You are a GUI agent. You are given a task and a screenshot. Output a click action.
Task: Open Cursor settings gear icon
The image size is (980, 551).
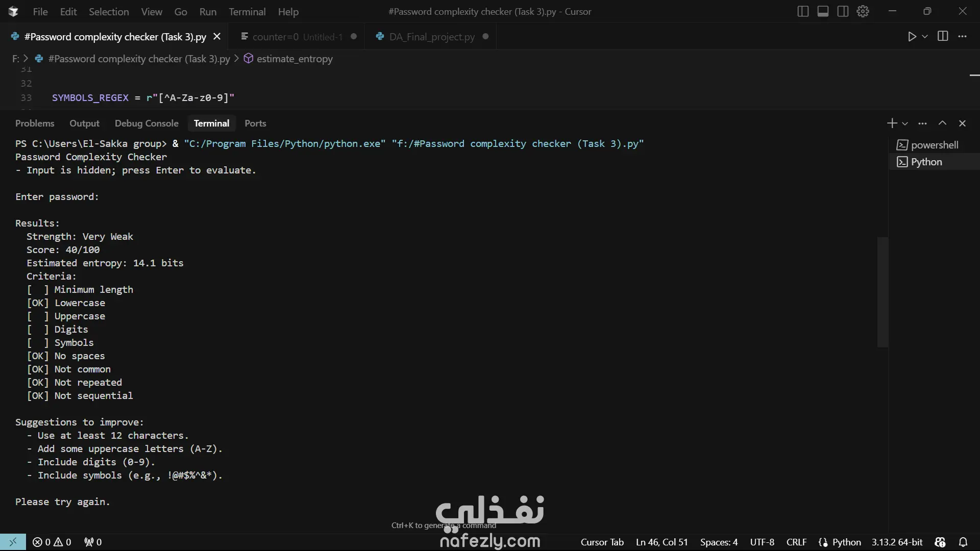point(863,11)
